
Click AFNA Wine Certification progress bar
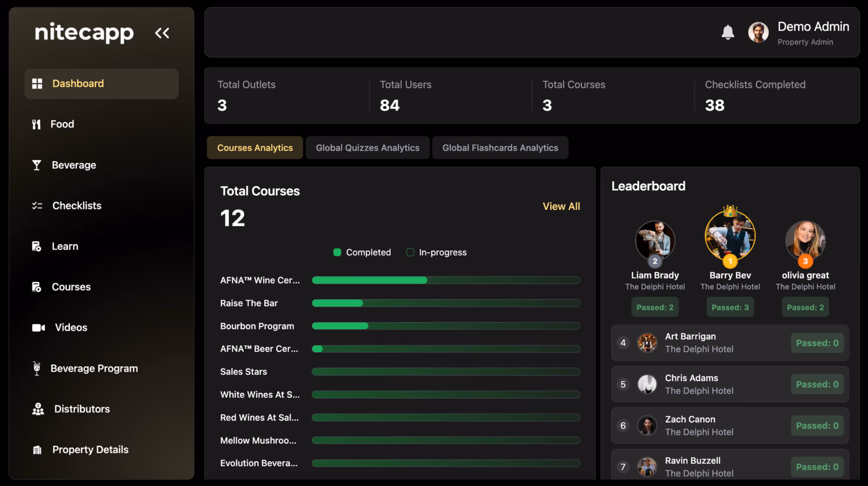(445, 280)
